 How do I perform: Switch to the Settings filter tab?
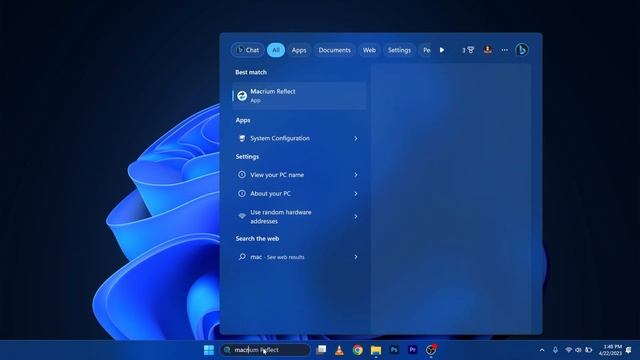pos(399,50)
